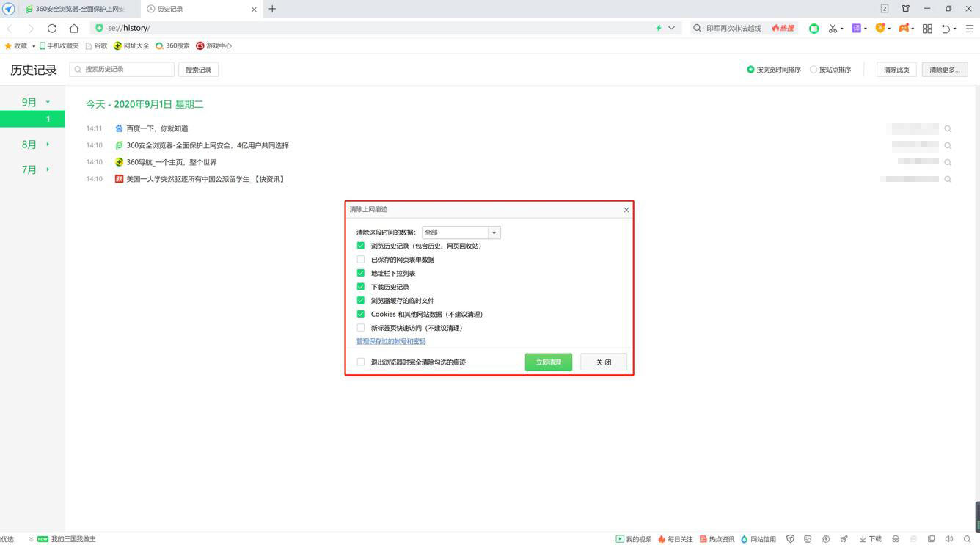Open 我的视频 in the status bar
Screen dimensions: 980x545
pos(634,539)
